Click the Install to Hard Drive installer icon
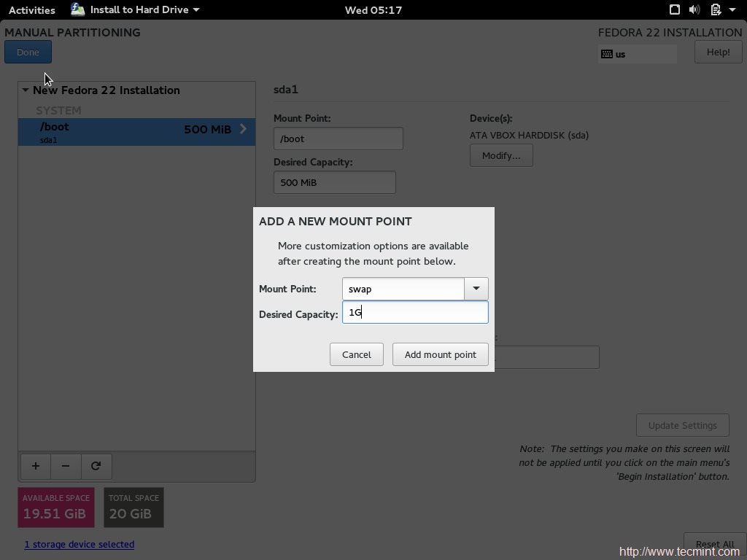 click(x=77, y=9)
